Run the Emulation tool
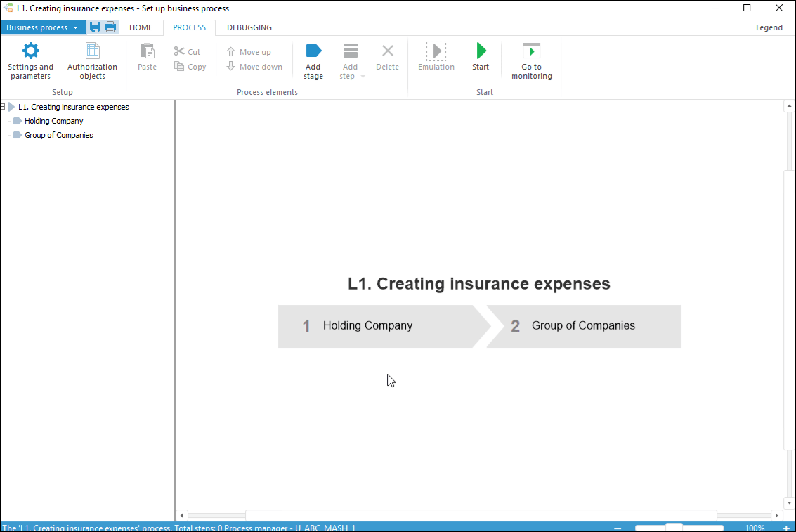796x532 pixels. (x=436, y=51)
